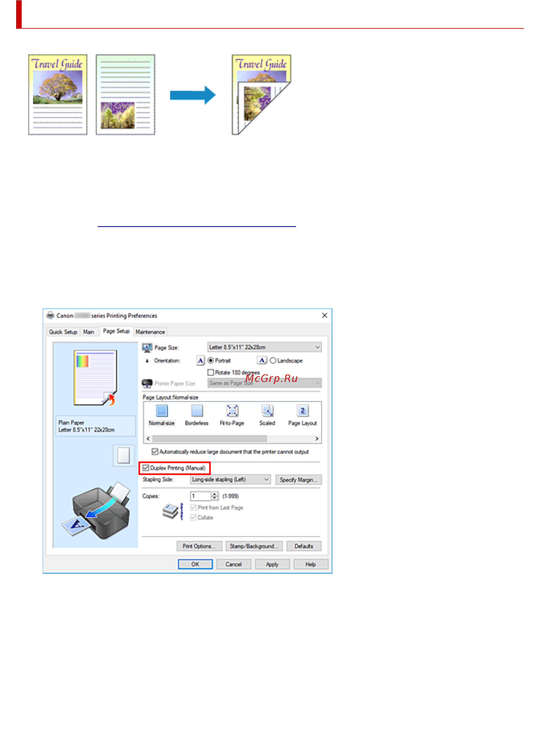The height and width of the screenshot is (756, 540).
Task: Click the page layout horizontal scrollbar
Action: point(232,439)
